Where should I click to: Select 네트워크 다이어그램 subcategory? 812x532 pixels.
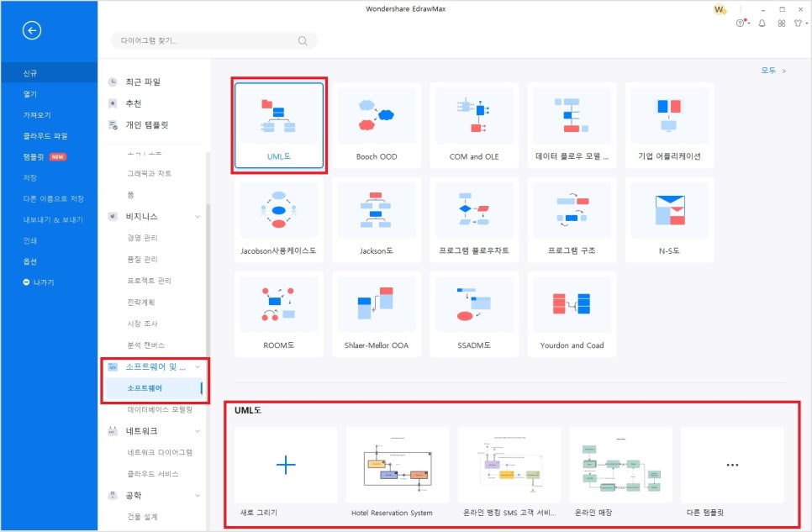click(x=160, y=452)
